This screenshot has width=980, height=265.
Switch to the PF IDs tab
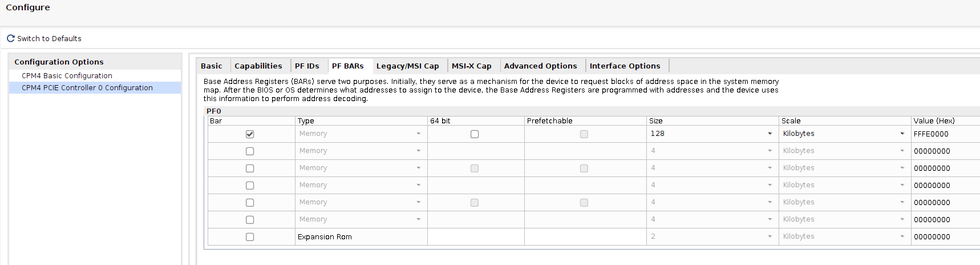point(307,66)
